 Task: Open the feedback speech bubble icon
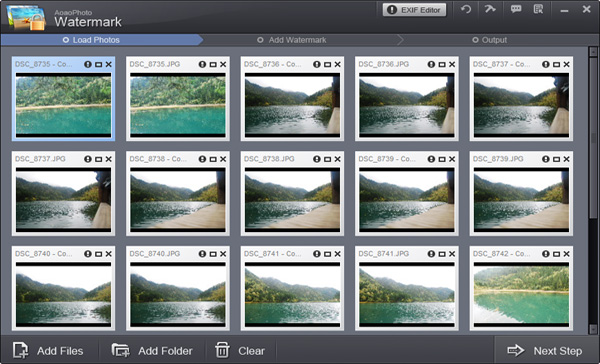tap(516, 9)
